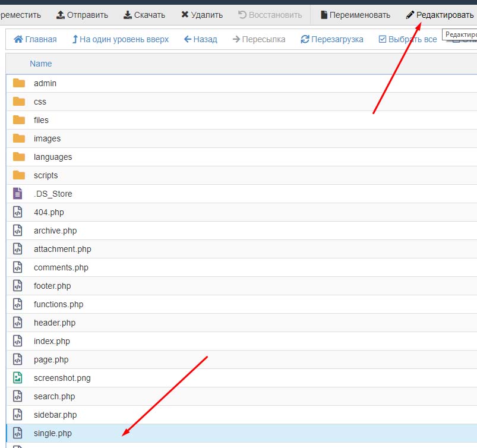The width and height of the screenshot is (477, 448).
Task: Reload the listing with Перезагрузка
Action: pos(332,39)
